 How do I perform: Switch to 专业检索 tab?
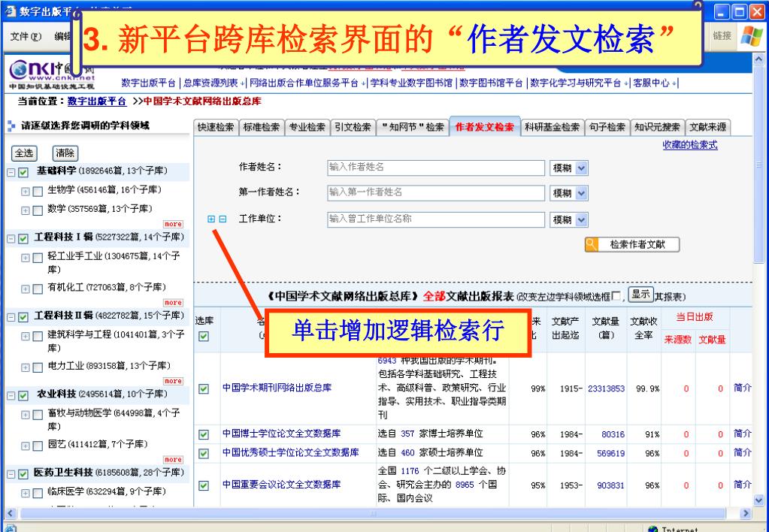[307, 127]
